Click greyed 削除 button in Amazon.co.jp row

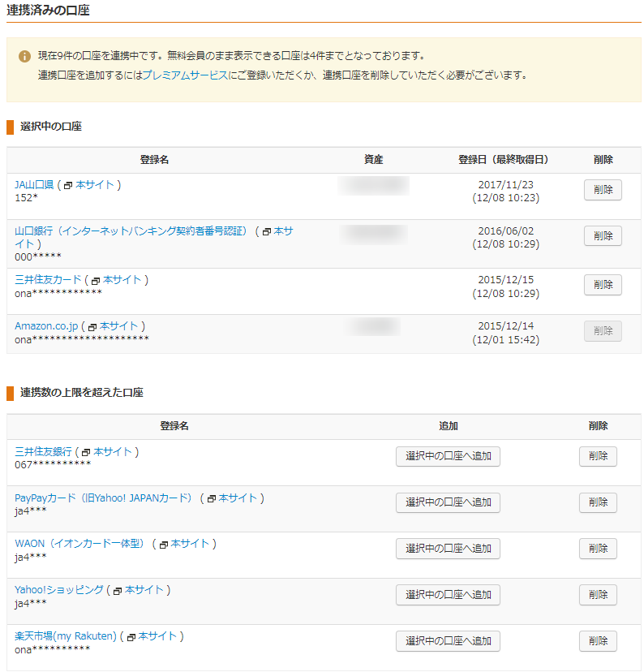603,331
